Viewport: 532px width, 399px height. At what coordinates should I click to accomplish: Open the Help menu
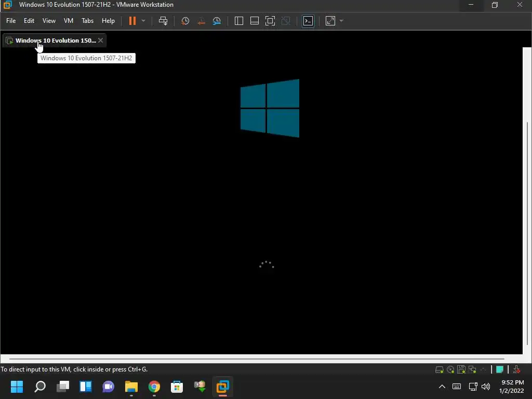tap(108, 21)
